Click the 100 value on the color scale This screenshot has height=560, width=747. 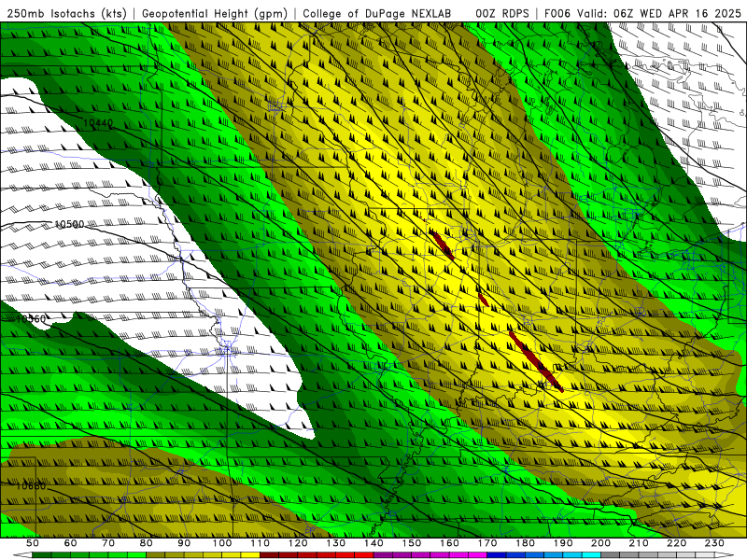click(222, 543)
